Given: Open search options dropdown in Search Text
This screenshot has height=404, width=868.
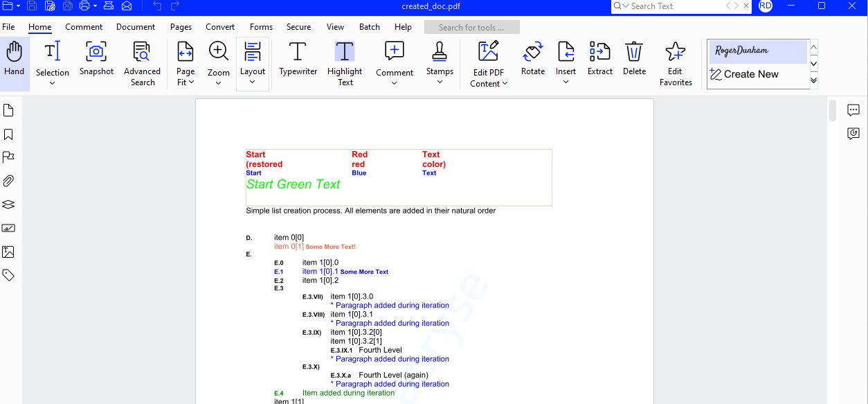Looking at the screenshot, I should [627, 6].
